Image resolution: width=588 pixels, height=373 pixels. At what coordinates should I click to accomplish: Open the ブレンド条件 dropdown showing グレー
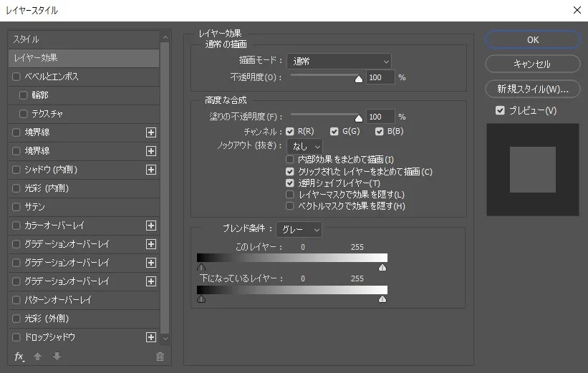point(299,229)
